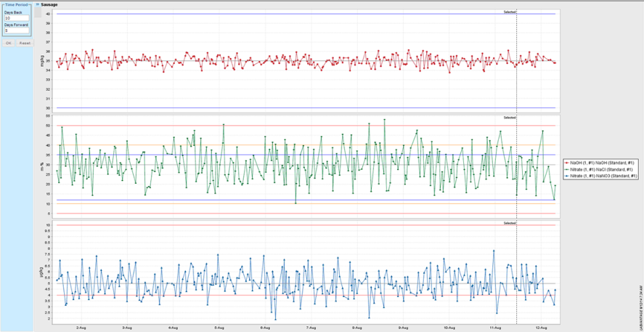Click the m-% axis label of middle chart
This screenshot has height=332, width=644.
tap(42, 166)
